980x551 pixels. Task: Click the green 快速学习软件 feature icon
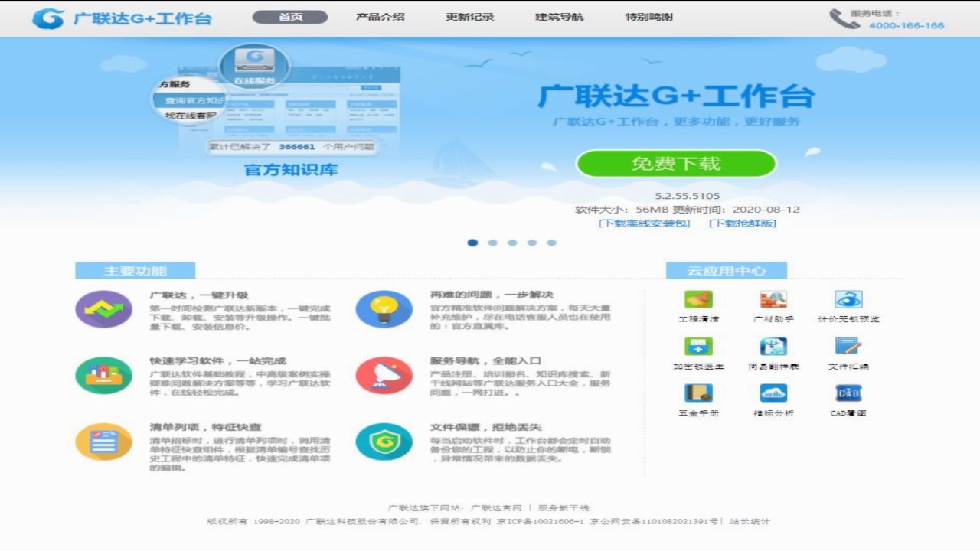[103, 375]
